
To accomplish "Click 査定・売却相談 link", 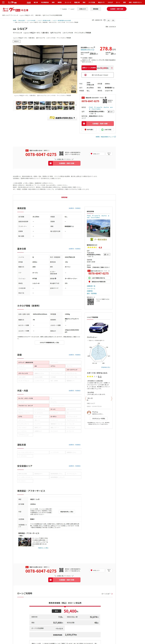I will click(x=91, y=293).
